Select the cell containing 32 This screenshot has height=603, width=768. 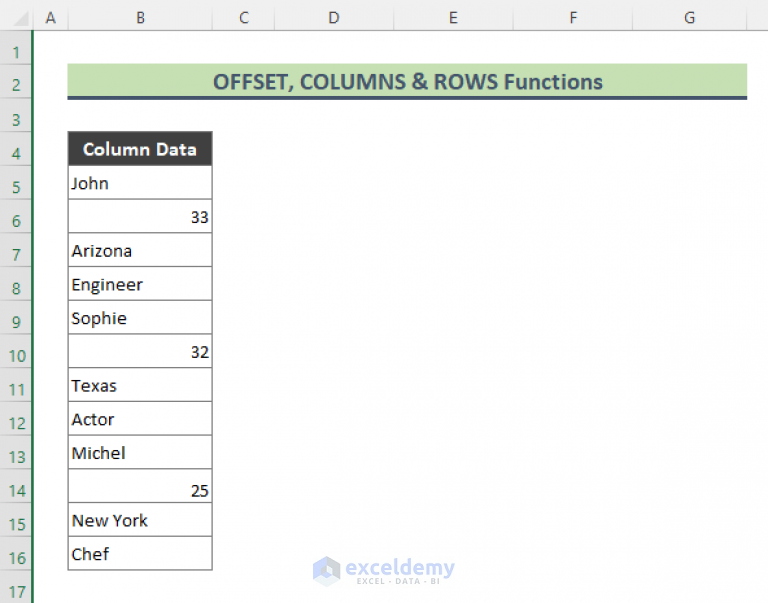[x=140, y=351]
